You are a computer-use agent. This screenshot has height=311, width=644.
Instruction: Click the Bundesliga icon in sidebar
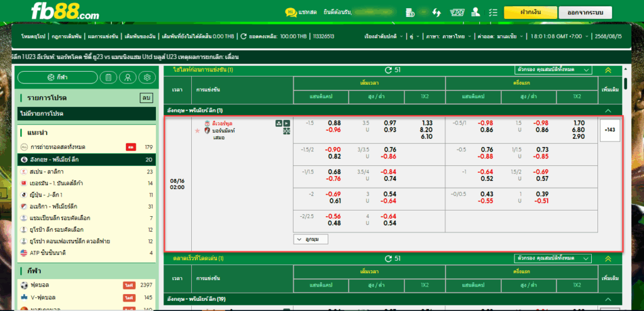pyautogui.click(x=24, y=183)
